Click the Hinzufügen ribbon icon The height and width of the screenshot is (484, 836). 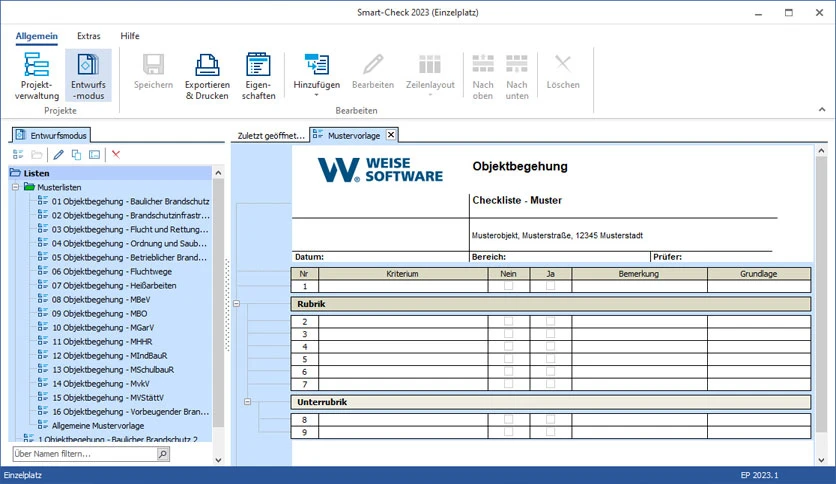coord(317,64)
